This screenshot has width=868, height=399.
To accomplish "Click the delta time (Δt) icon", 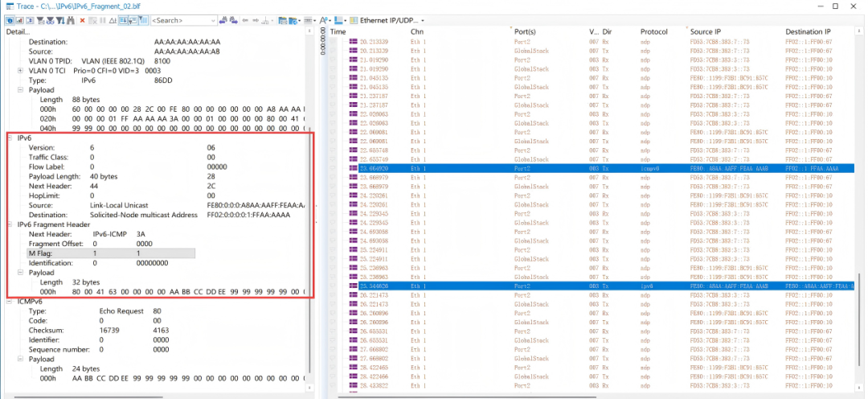I will coord(112,20).
